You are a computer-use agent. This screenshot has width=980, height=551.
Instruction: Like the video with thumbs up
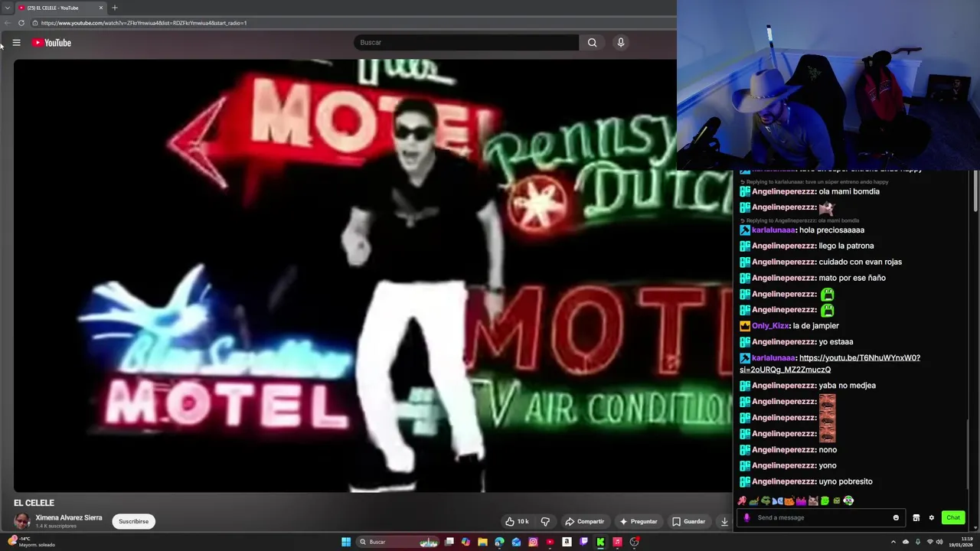click(x=517, y=521)
